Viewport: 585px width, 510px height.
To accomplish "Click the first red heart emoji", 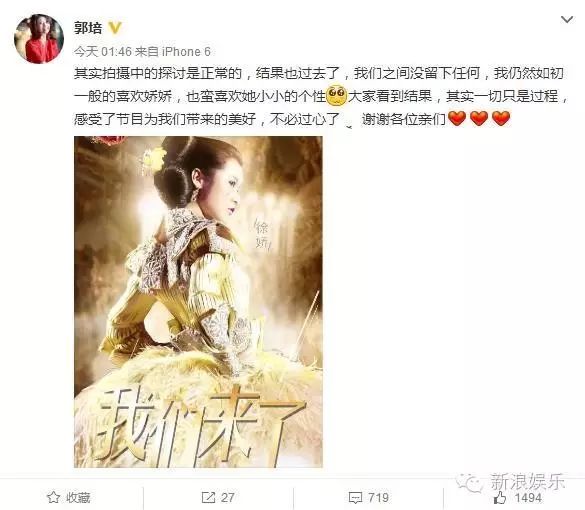I will click(x=457, y=118).
